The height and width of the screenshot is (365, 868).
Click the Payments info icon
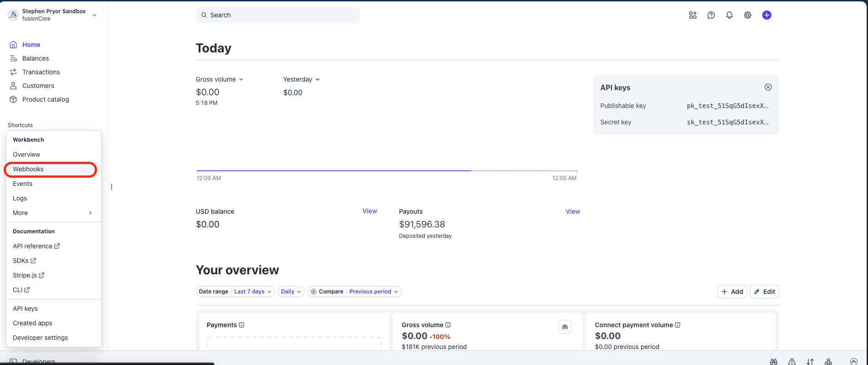(x=241, y=325)
